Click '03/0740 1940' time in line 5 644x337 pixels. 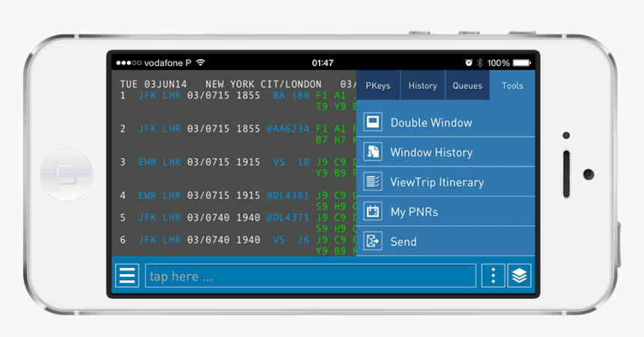(x=223, y=217)
